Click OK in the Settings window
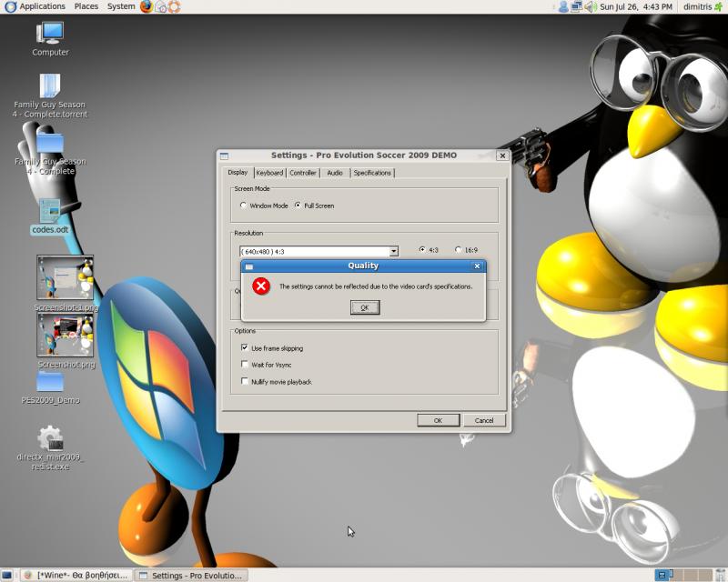 point(439,420)
